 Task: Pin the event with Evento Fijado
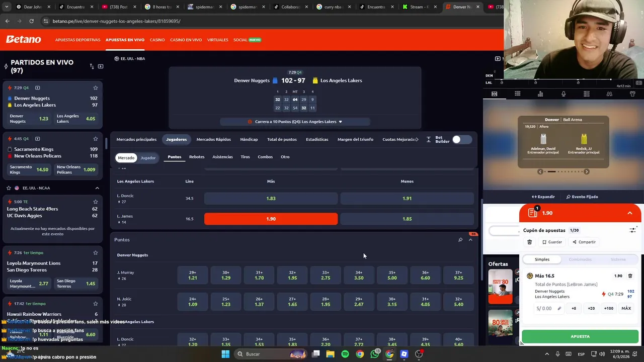point(582,197)
